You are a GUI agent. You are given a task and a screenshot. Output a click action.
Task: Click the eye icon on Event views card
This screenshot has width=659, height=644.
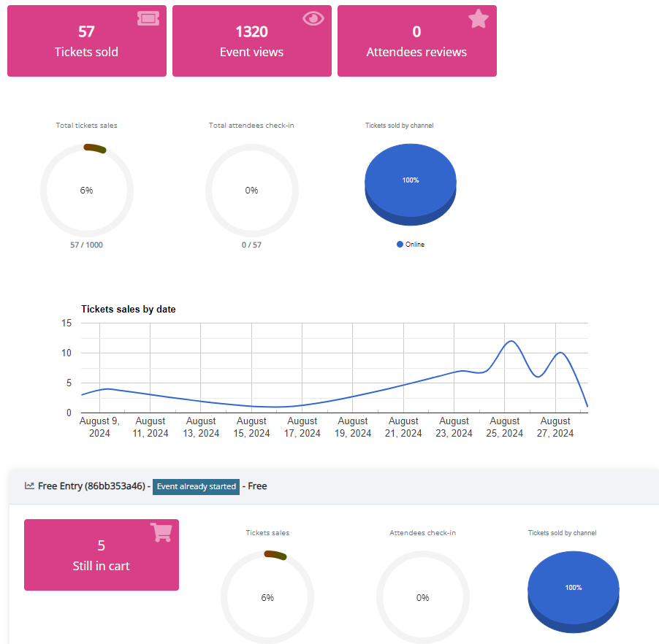313,19
